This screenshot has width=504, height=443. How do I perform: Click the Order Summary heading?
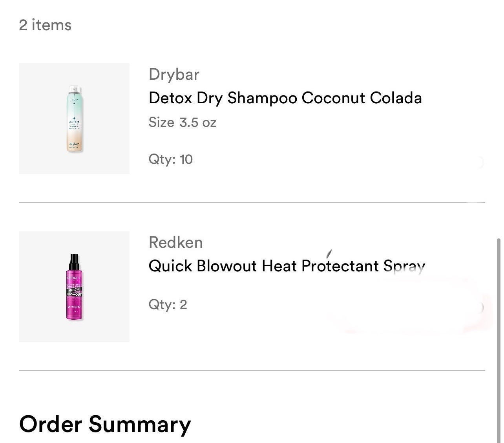tap(105, 424)
